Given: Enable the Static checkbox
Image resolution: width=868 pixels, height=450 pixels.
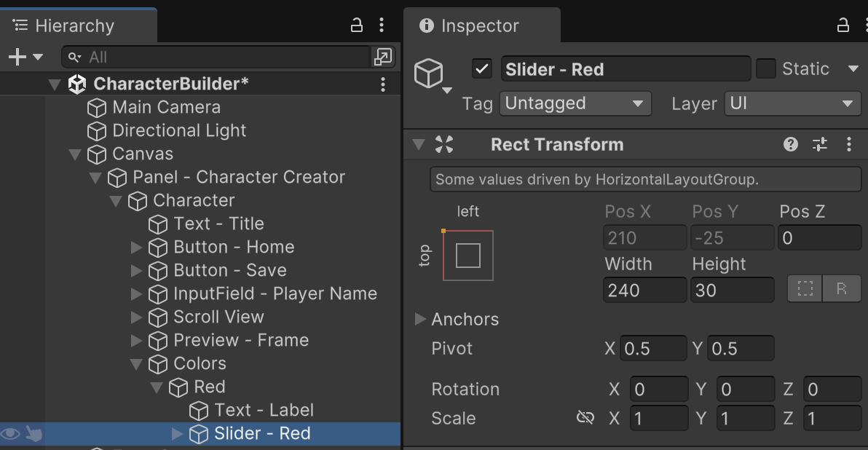Looking at the screenshot, I should click(766, 69).
